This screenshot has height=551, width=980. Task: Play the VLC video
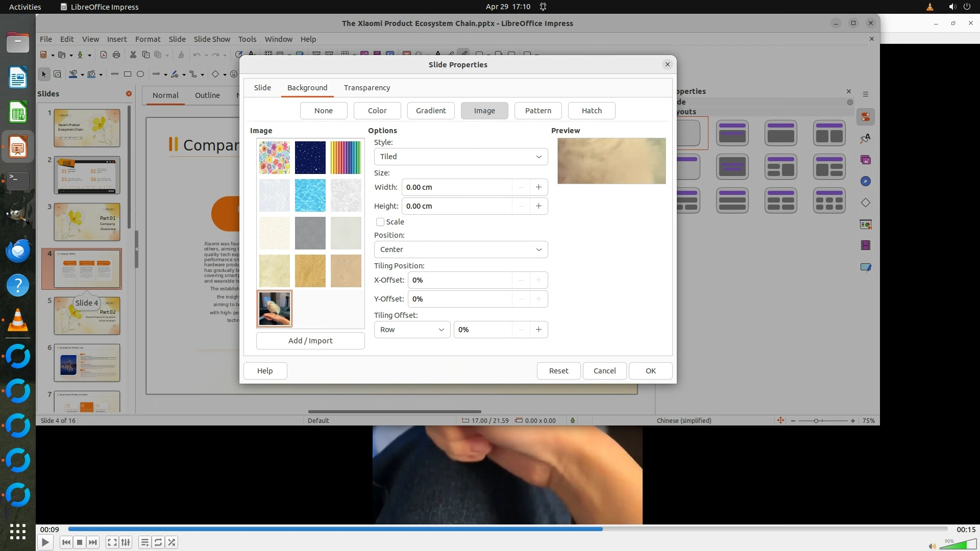coord(45,542)
